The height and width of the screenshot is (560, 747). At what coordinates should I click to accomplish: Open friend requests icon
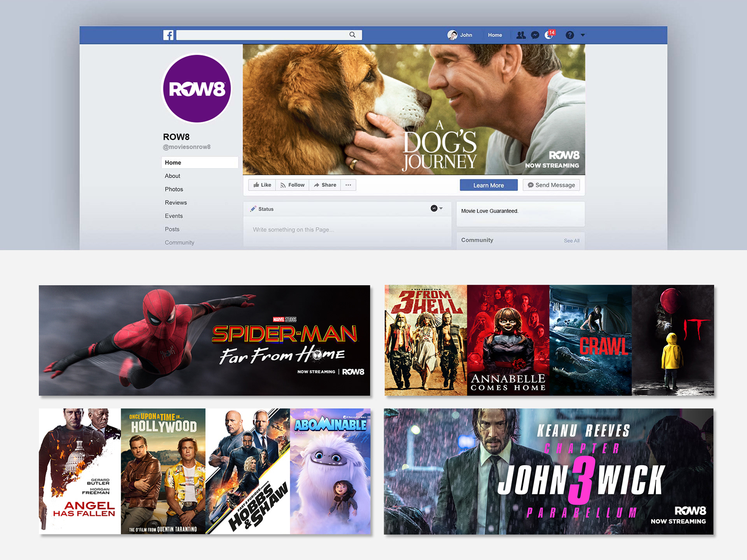pyautogui.click(x=521, y=35)
